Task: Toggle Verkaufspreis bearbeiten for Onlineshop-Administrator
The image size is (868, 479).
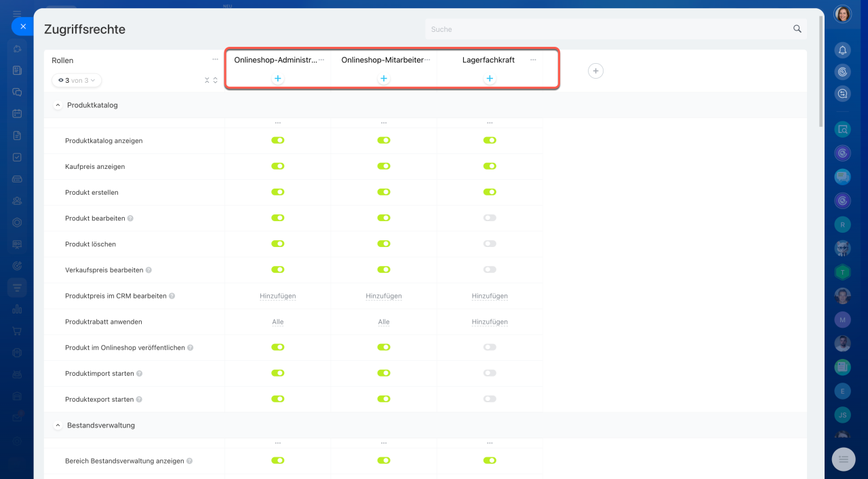Action: pos(278,269)
